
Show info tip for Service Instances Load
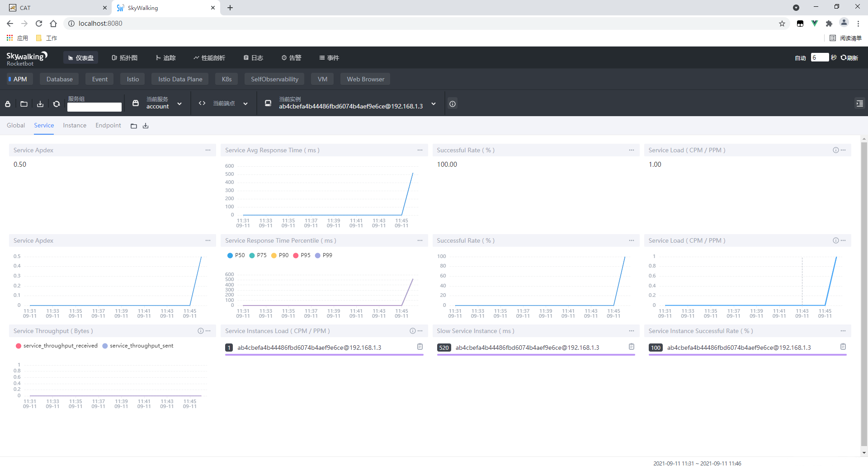click(x=413, y=331)
